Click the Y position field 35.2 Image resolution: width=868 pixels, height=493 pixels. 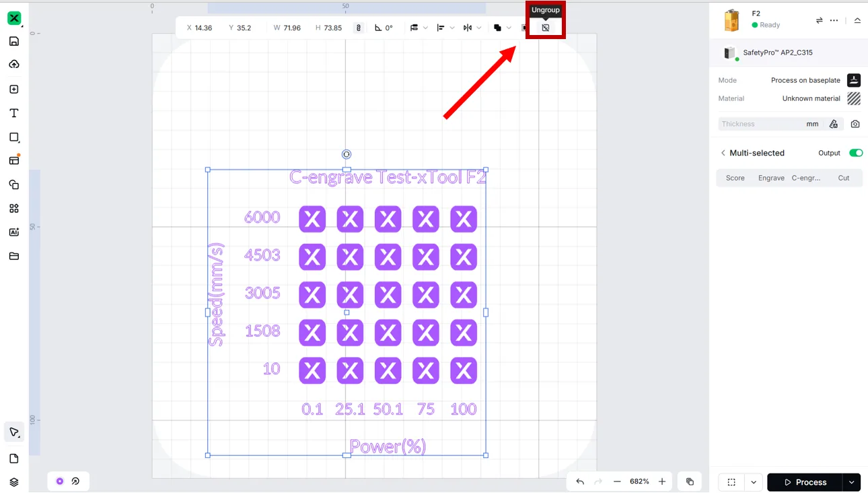click(x=240, y=28)
